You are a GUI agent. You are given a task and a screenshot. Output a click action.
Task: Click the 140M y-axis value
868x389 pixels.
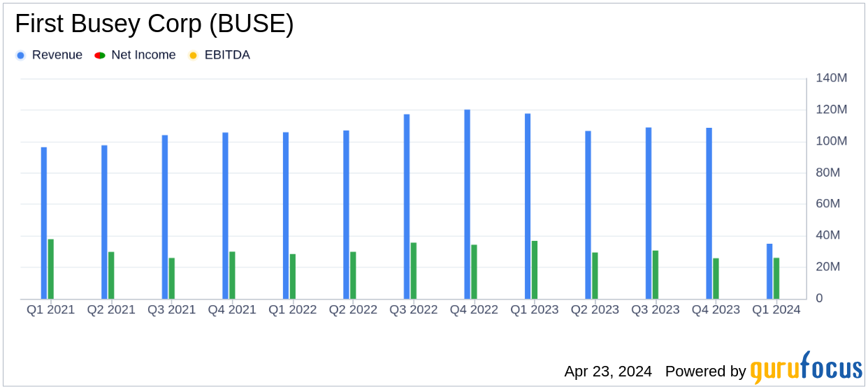[832, 78]
